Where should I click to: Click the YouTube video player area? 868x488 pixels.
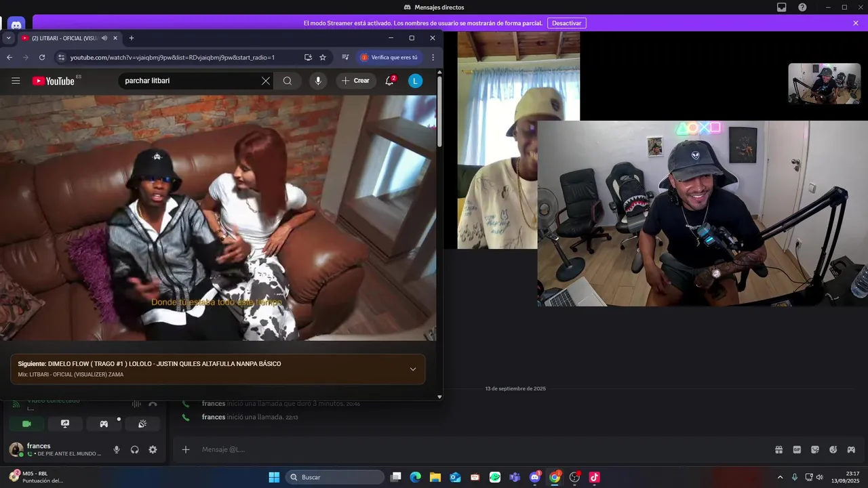coord(218,218)
